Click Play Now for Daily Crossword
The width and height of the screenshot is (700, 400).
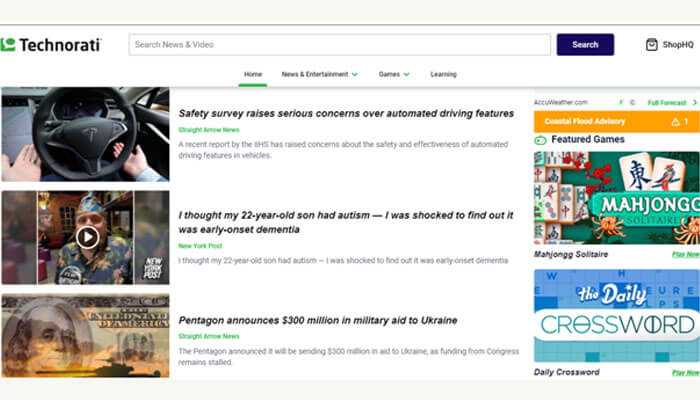[685, 372]
